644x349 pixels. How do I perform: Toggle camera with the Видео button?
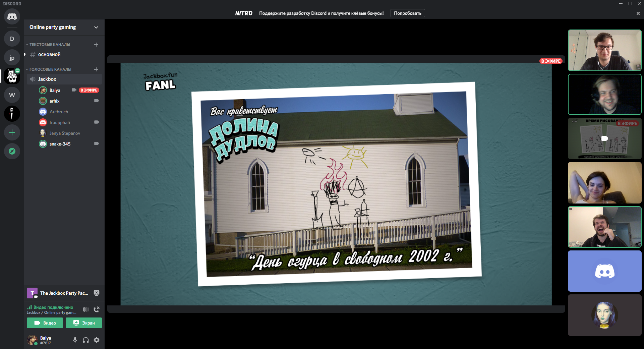(45, 323)
